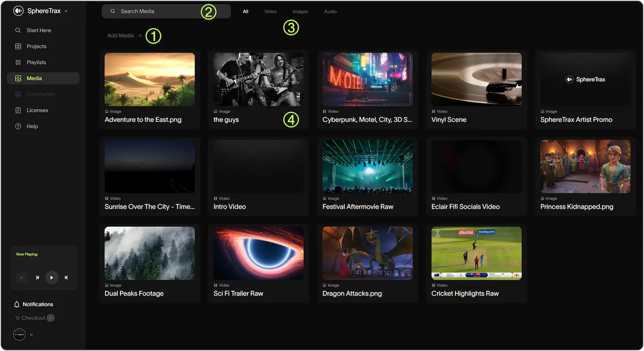
Task: Open the Cyberpunk Motel City video thumbnail
Action: point(367,79)
